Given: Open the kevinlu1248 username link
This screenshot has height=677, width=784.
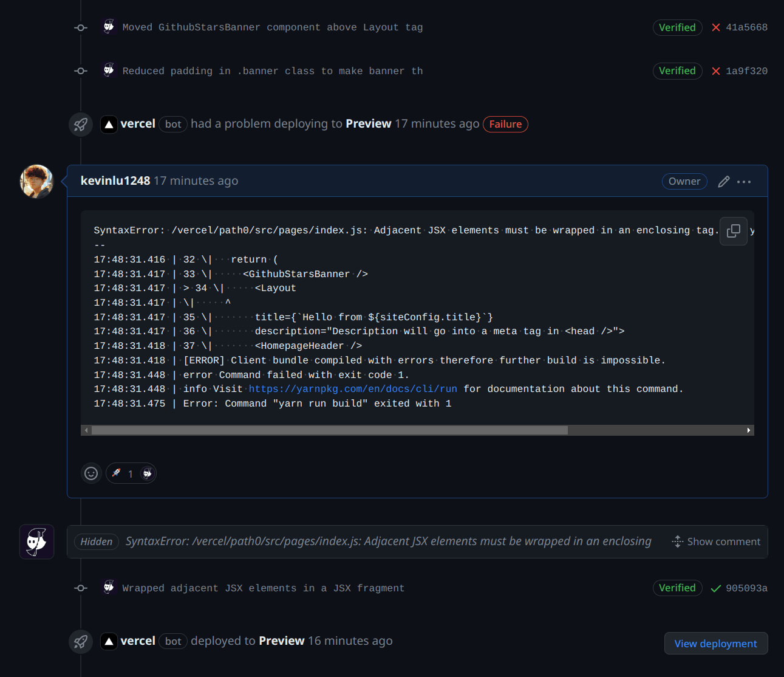Looking at the screenshot, I should click(115, 180).
